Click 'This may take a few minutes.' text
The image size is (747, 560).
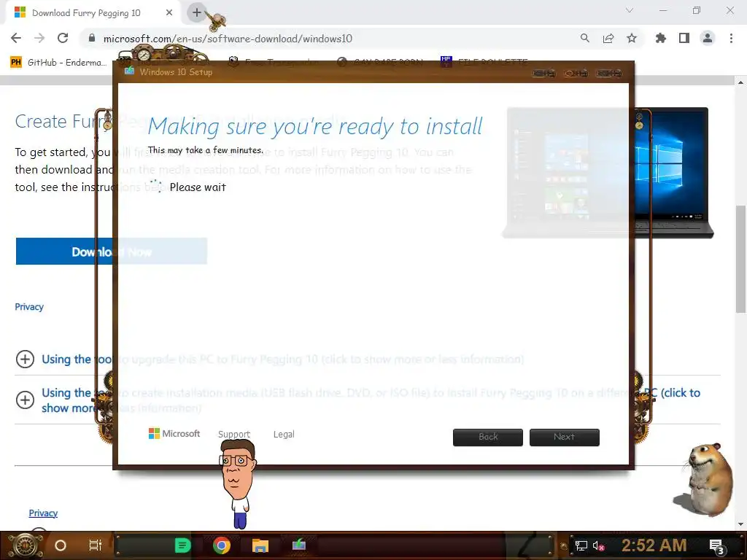(205, 150)
